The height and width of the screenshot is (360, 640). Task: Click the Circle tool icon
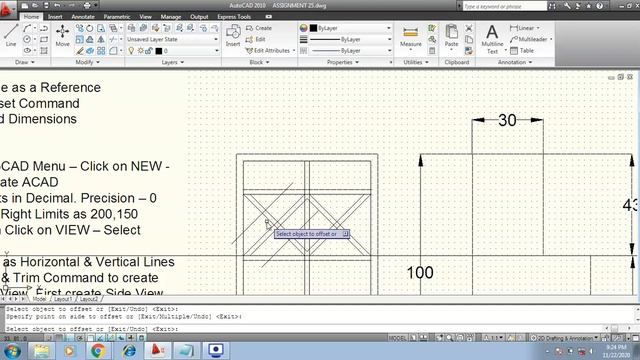coord(27,39)
